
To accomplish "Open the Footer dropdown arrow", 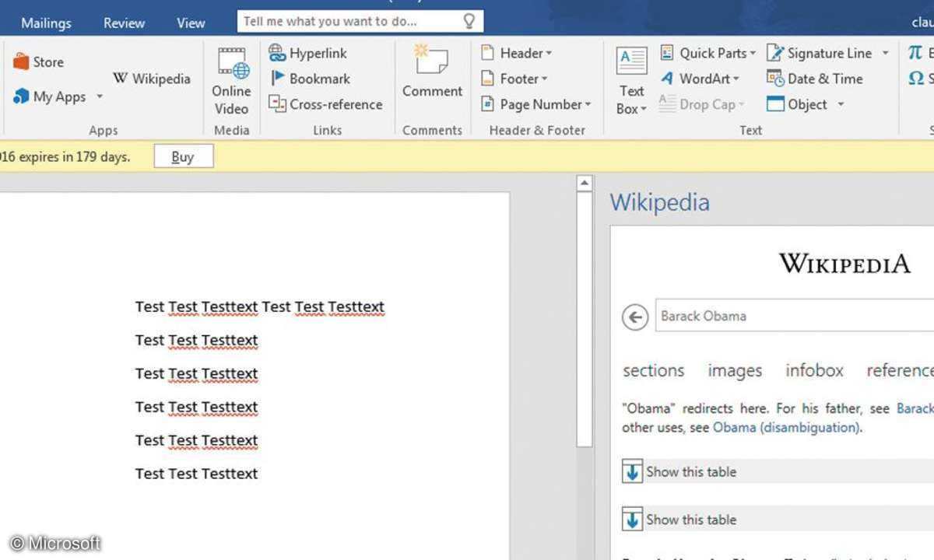I will [x=545, y=79].
